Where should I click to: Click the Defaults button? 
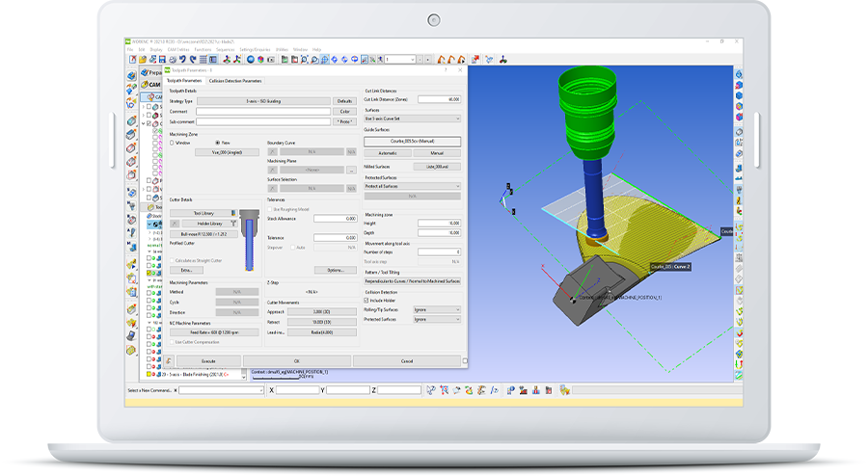pos(344,101)
